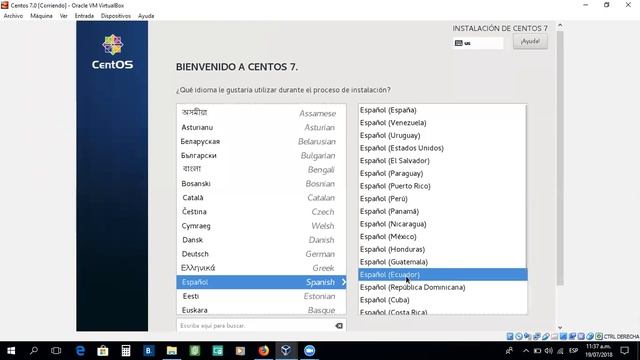Choose Bosanski Bosnian in language list
Image resolution: width=640 pixels, height=360 pixels.
coord(261,184)
